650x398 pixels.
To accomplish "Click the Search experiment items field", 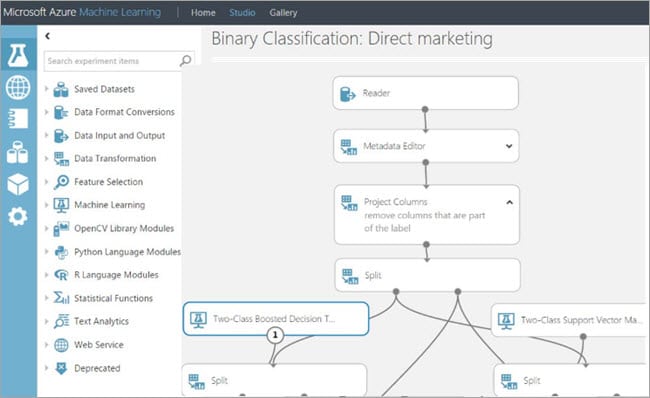I will pyautogui.click(x=112, y=61).
